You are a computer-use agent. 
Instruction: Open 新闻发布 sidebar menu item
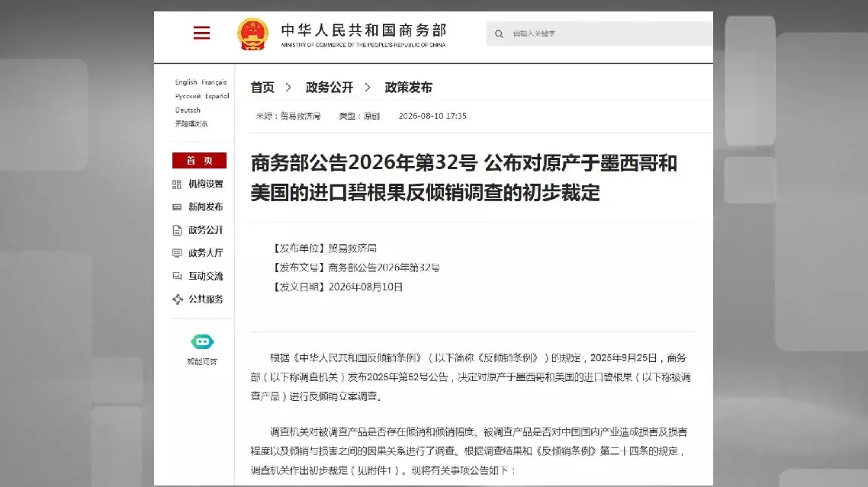[206, 207]
